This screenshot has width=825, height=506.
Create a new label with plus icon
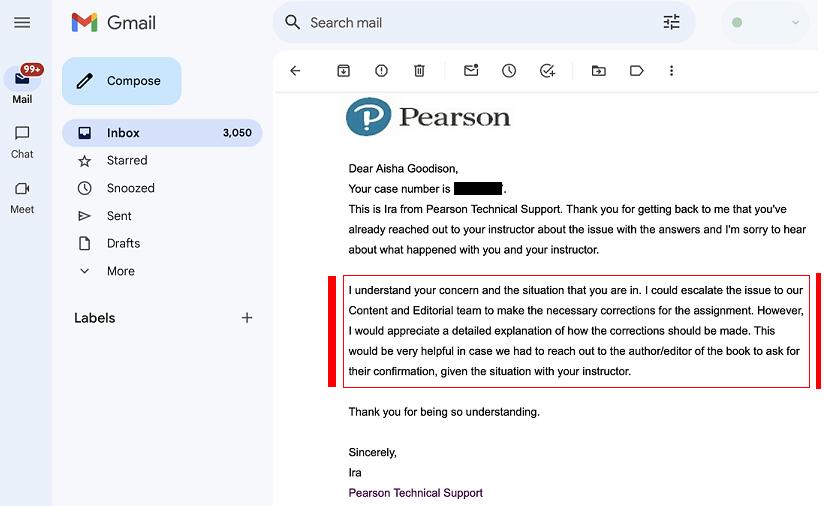(247, 318)
